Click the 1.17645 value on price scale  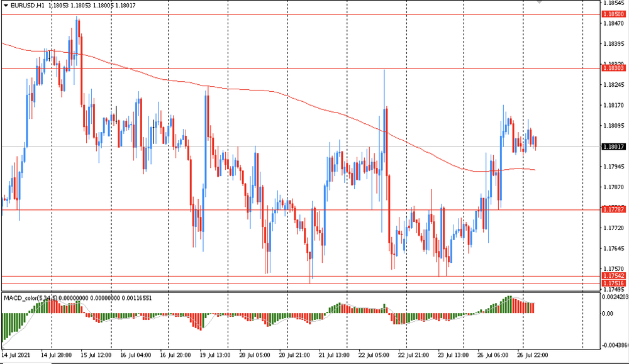click(614, 248)
